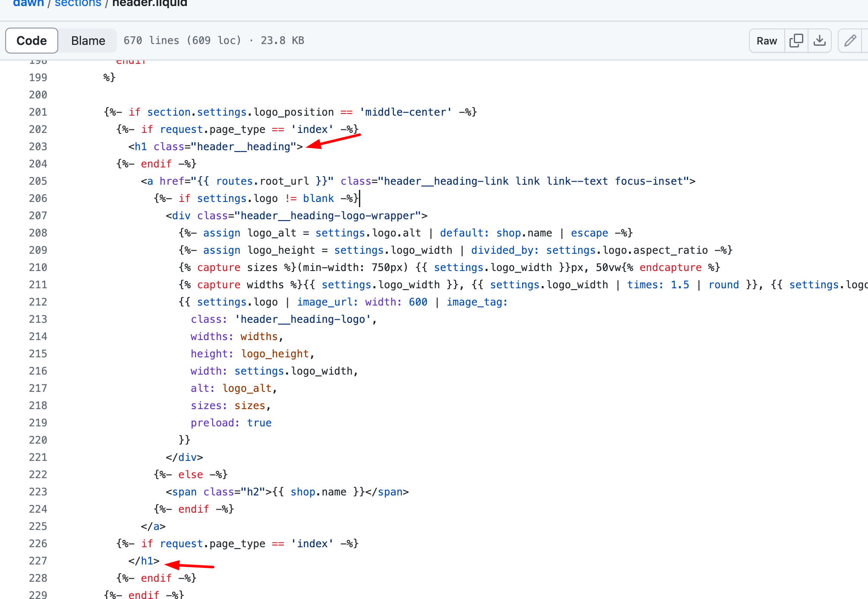This screenshot has height=599, width=868.
Task: Switch to the Code tab
Action: (31, 41)
